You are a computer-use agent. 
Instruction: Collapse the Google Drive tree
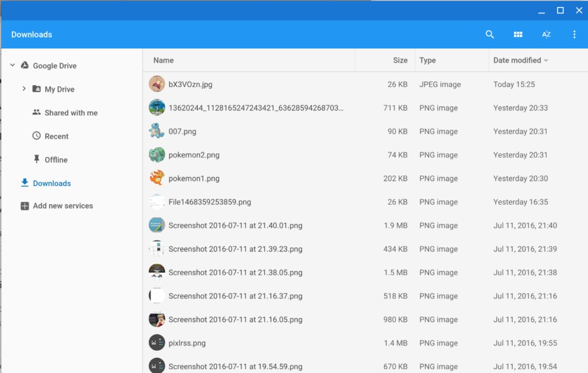[x=13, y=66]
